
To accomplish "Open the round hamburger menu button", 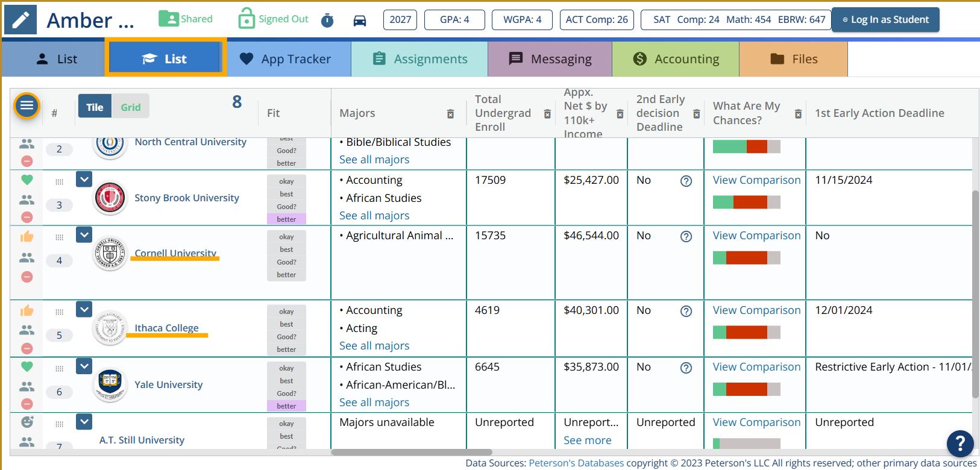I will [x=27, y=106].
